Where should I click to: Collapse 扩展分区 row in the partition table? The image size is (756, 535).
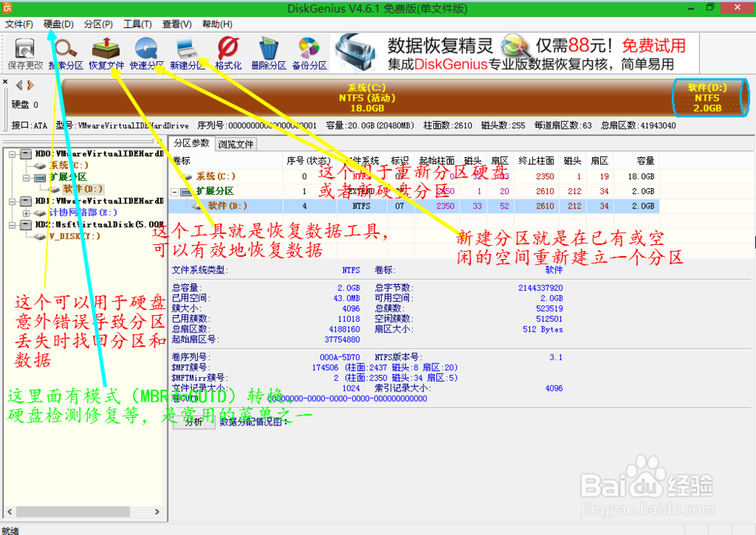[x=175, y=192]
